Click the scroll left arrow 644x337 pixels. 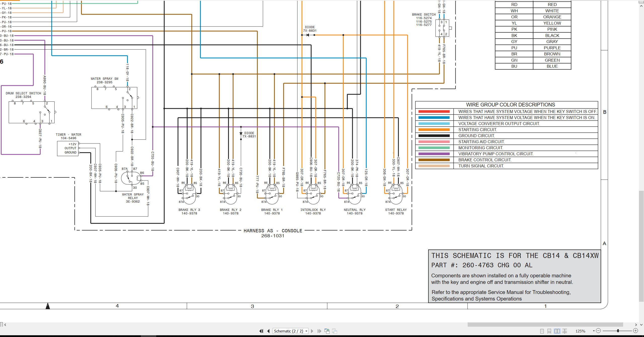pos(5,325)
